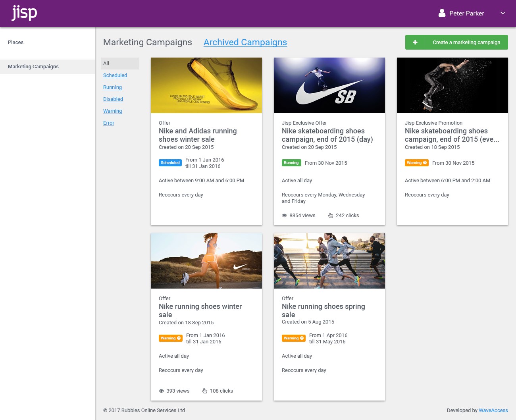Select Marketing Campaigns in the sidebar
This screenshot has height=420, width=516.
(x=48, y=67)
